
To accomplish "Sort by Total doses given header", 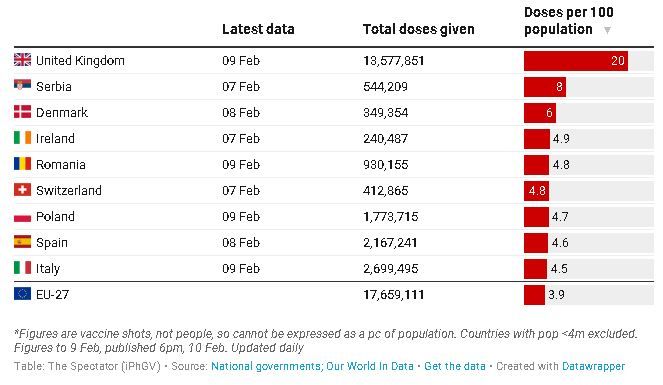I will point(419,29).
